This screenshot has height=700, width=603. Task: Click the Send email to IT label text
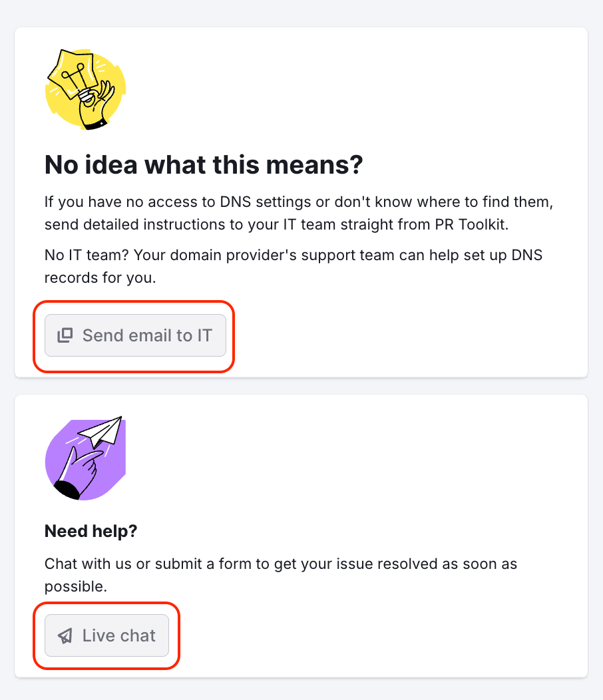coord(146,335)
